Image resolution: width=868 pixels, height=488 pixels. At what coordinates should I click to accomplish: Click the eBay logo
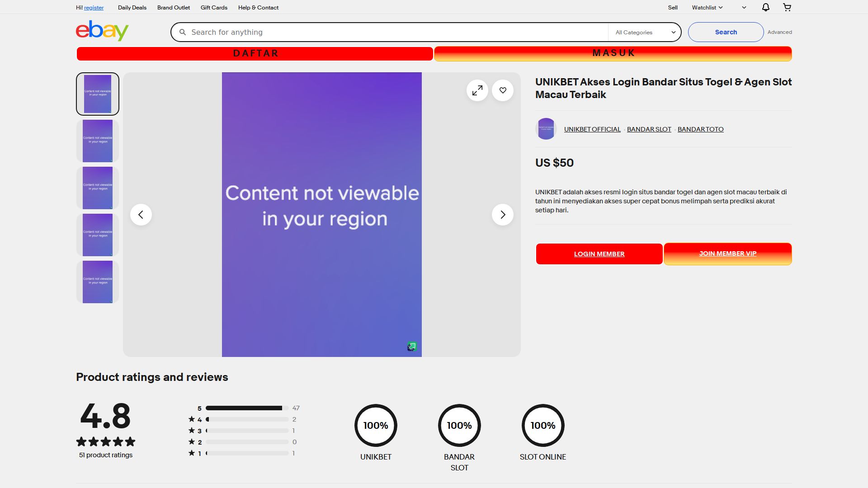point(102,31)
